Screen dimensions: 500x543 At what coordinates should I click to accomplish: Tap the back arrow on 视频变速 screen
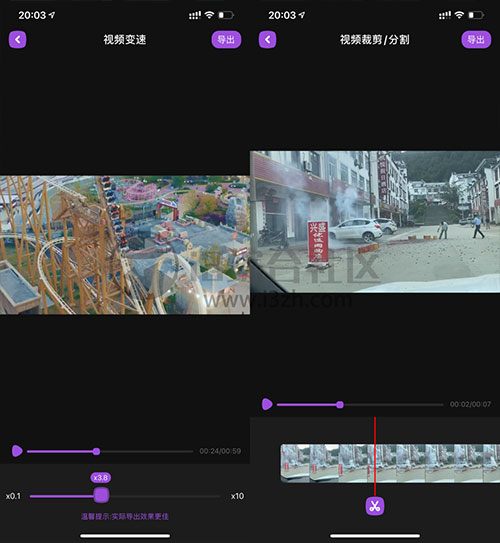[x=17, y=39]
